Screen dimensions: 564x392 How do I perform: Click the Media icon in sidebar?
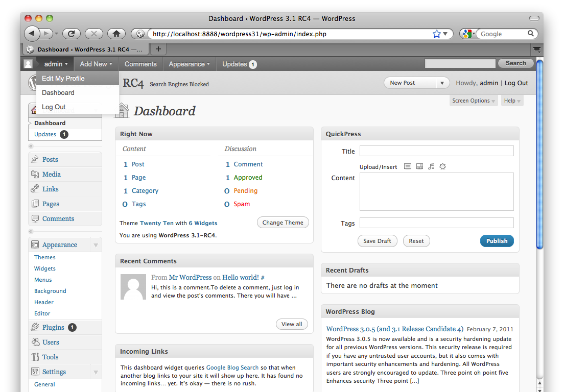coord(35,174)
